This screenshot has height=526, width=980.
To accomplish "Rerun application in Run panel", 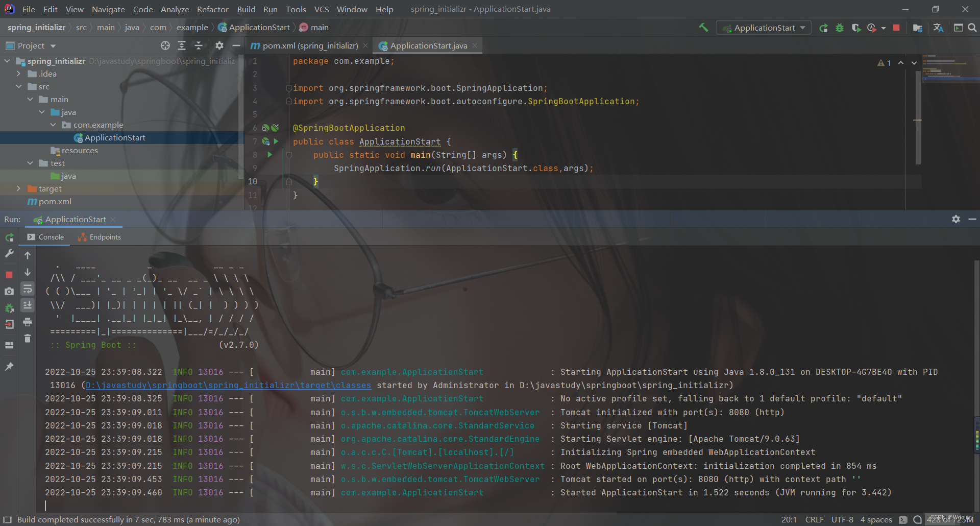I will pos(9,237).
